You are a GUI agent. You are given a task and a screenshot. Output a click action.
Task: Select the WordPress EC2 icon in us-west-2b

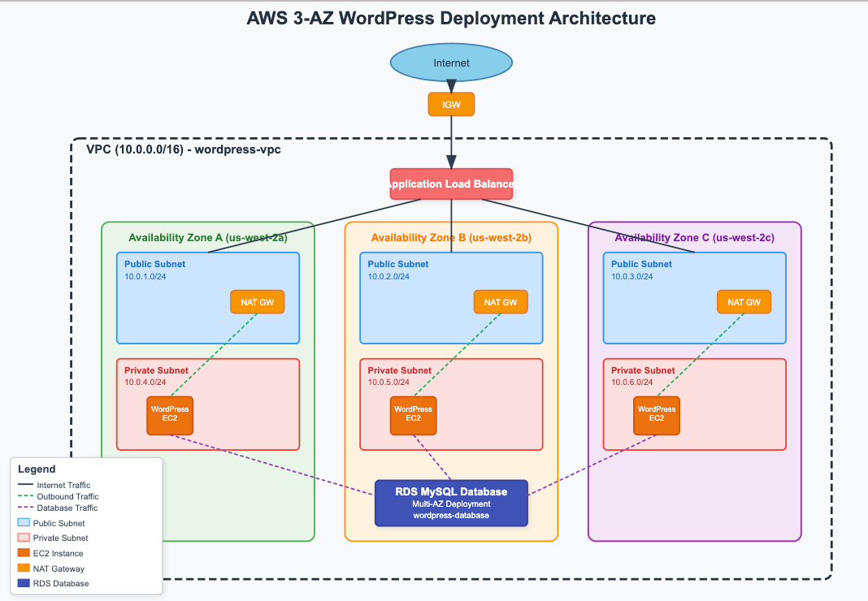click(413, 415)
